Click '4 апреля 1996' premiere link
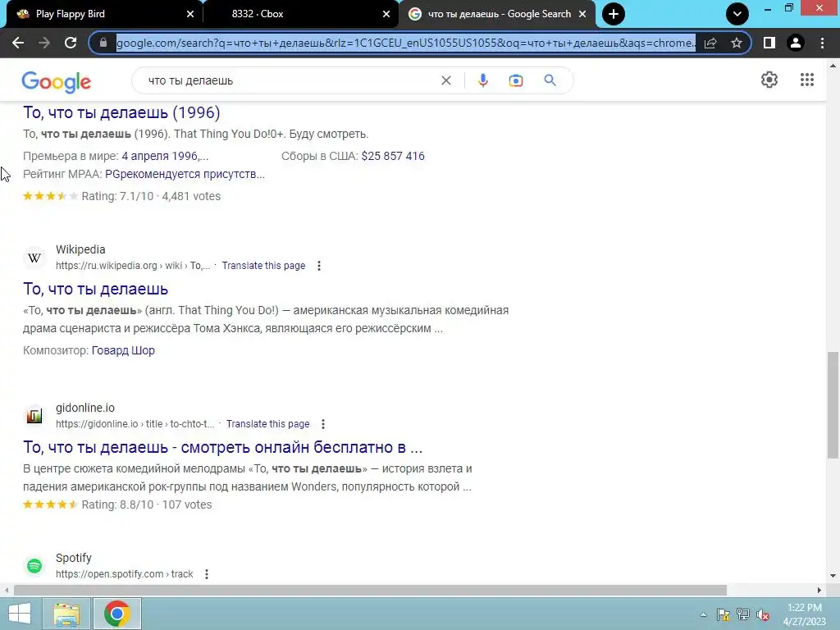Viewport: 840px width, 630px height. click(165, 156)
